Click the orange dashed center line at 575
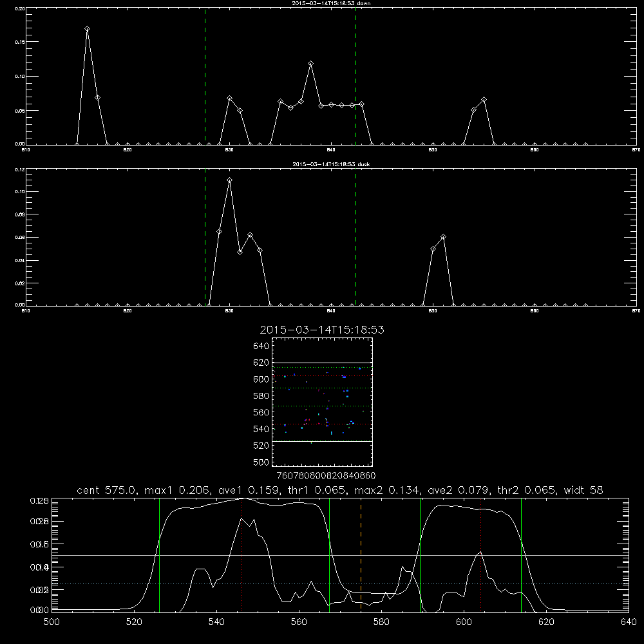 (x=361, y=554)
